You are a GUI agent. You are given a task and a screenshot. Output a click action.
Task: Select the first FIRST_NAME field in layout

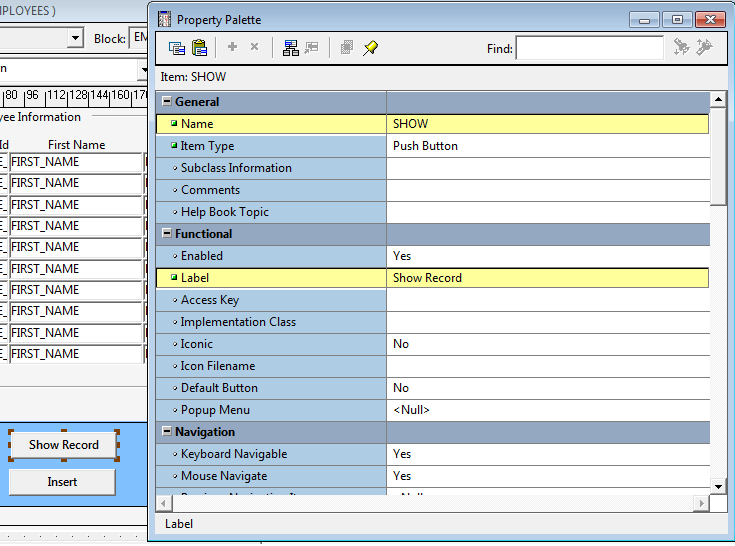pyautogui.click(x=75, y=162)
